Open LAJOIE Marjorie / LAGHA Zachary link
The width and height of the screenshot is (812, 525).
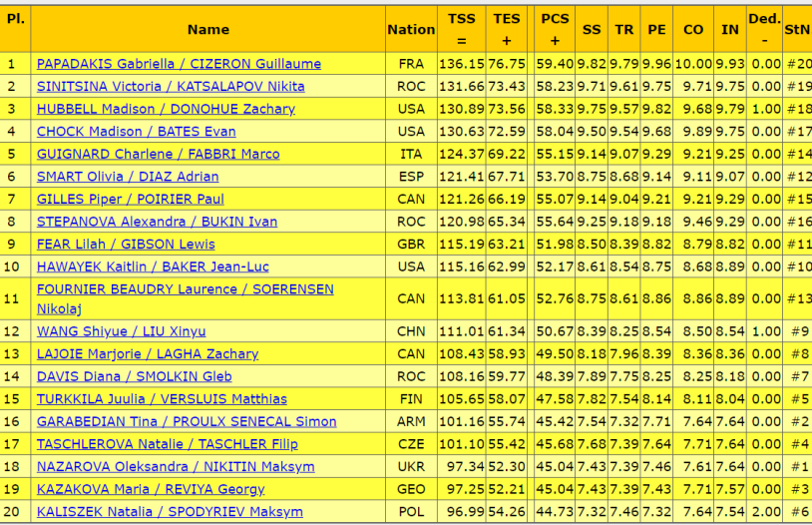pos(147,353)
